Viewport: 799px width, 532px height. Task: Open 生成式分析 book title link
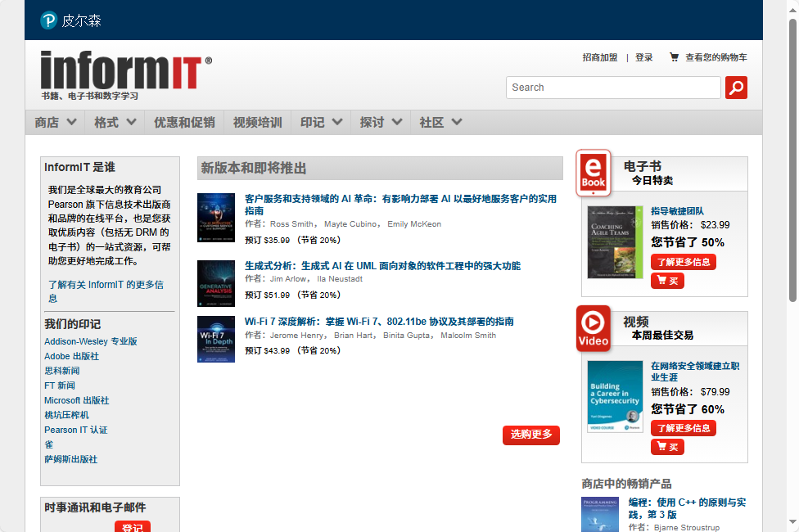382,266
